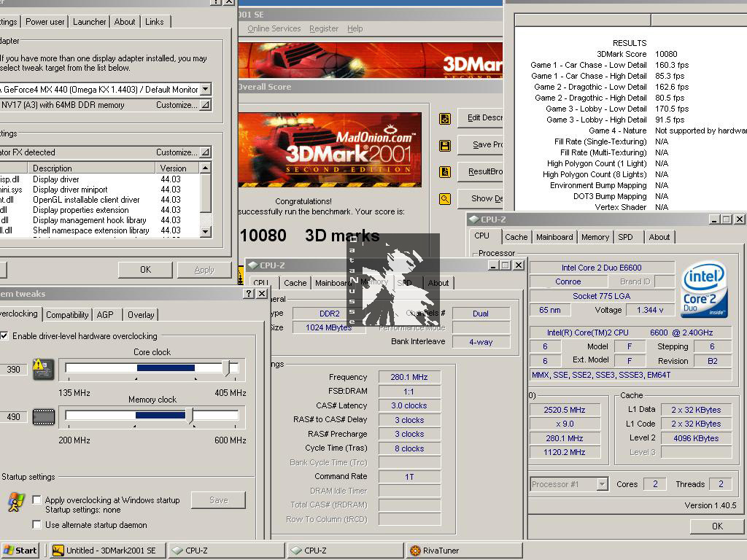Click the ResultBrowser button
Viewport: 747px width, 560px height.
pos(481,171)
